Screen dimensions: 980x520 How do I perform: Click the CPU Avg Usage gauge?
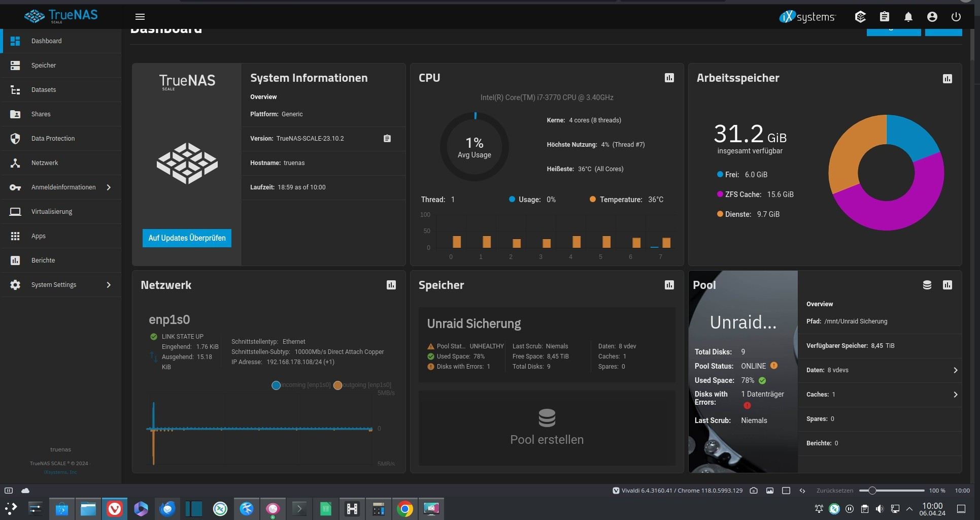[x=475, y=147]
